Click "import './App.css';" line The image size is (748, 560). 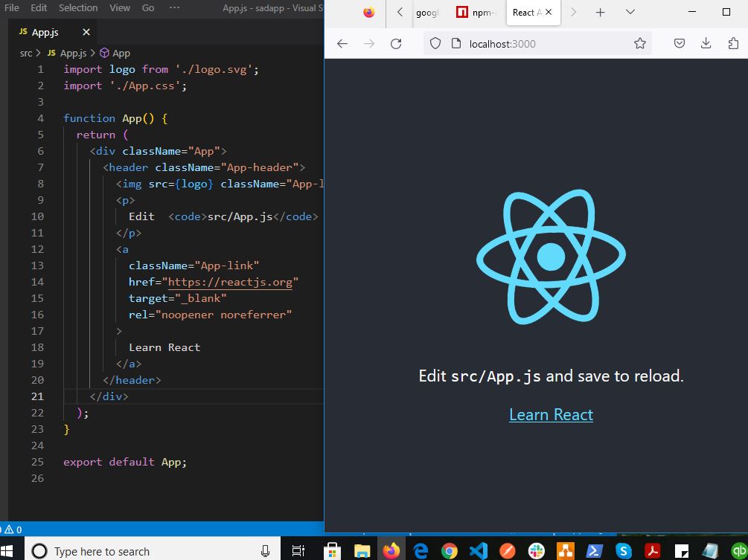coord(125,86)
